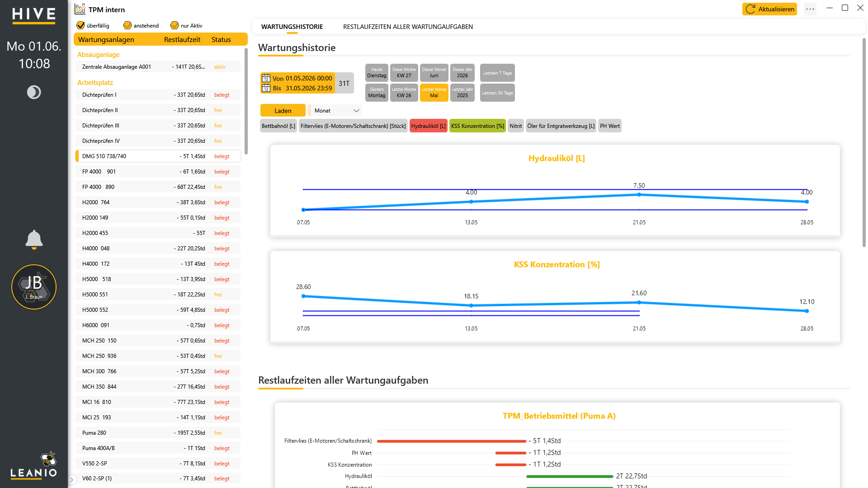
Task: Select the V550 2-SP row
Action: pyautogui.click(x=158, y=464)
